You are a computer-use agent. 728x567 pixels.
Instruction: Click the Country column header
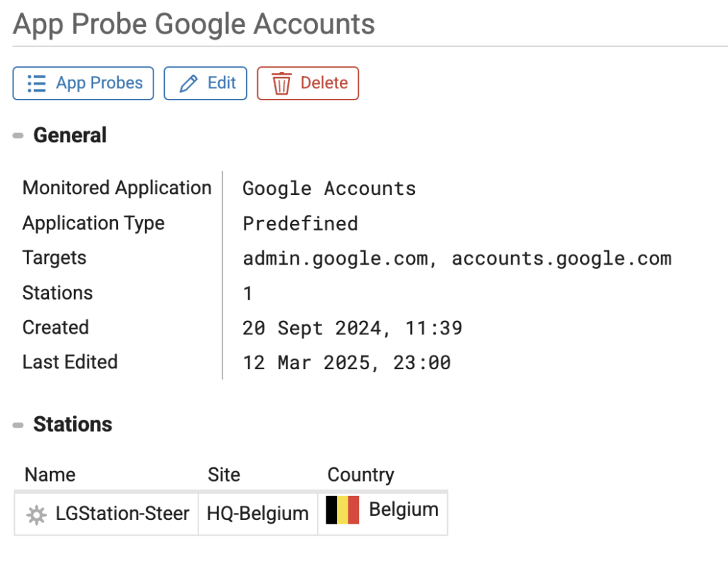point(360,475)
